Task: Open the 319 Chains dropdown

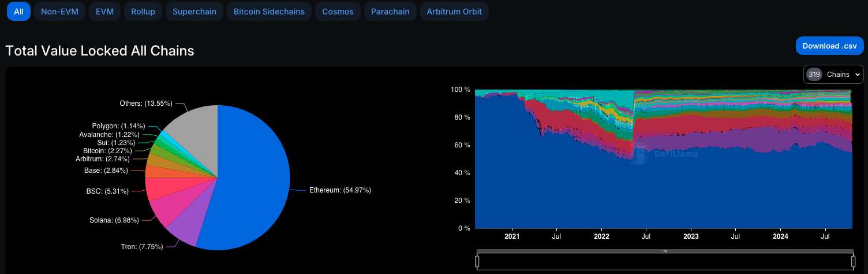Action: [833, 75]
